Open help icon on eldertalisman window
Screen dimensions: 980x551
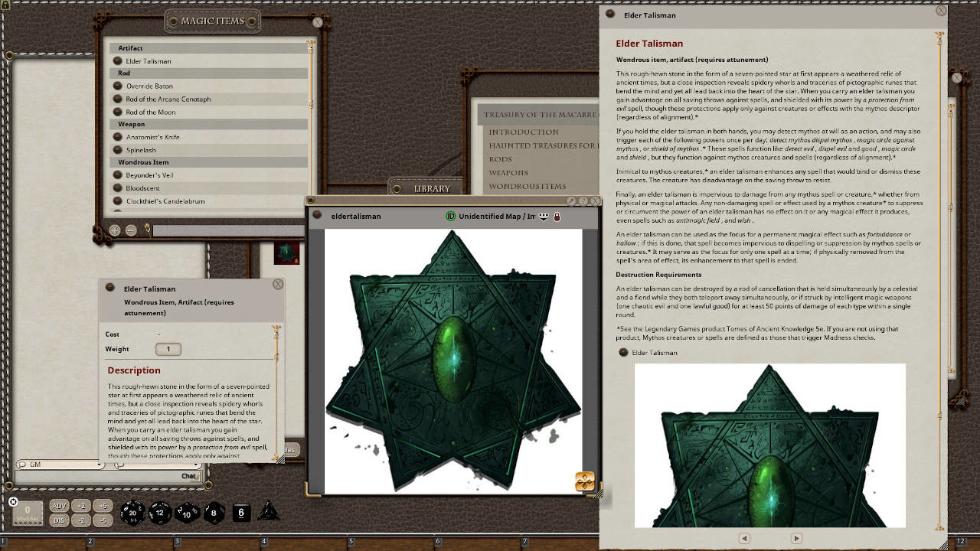click(x=583, y=201)
